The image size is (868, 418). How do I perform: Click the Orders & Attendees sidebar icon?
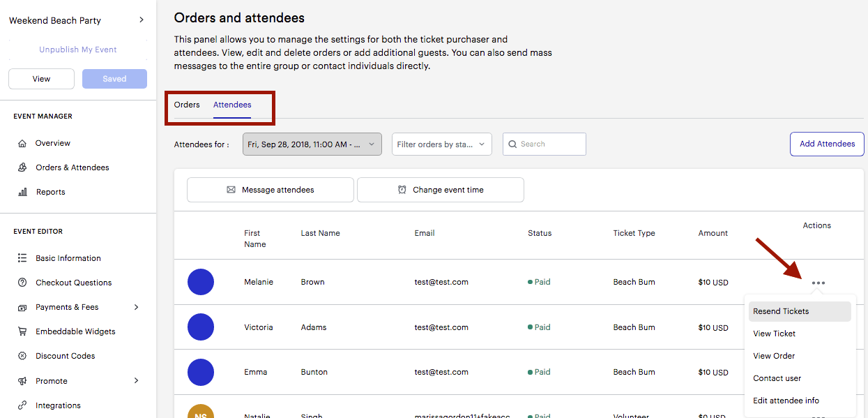pyautogui.click(x=22, y=167)
